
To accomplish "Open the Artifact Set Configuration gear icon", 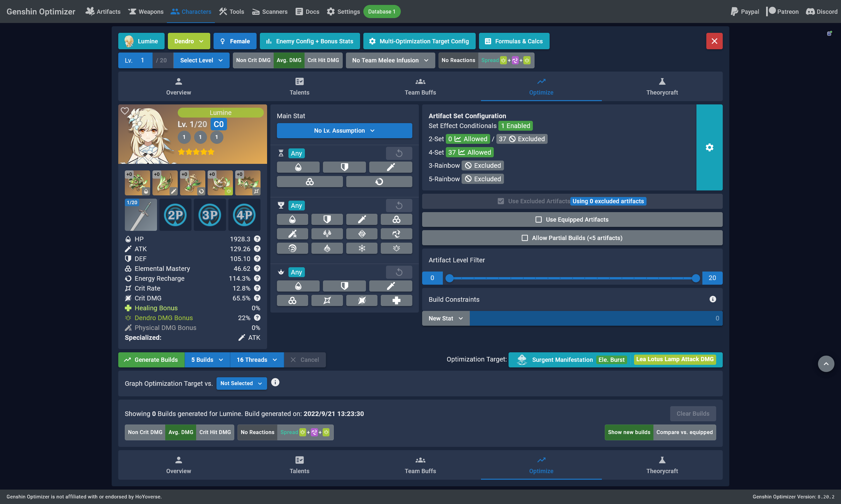I will (x=710, y=147).
